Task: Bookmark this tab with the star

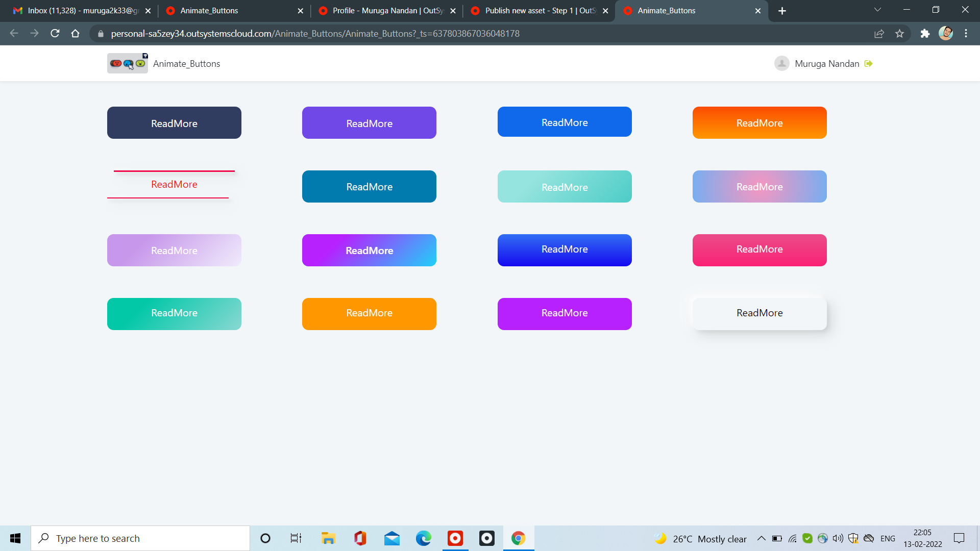Action: point(899,34)
